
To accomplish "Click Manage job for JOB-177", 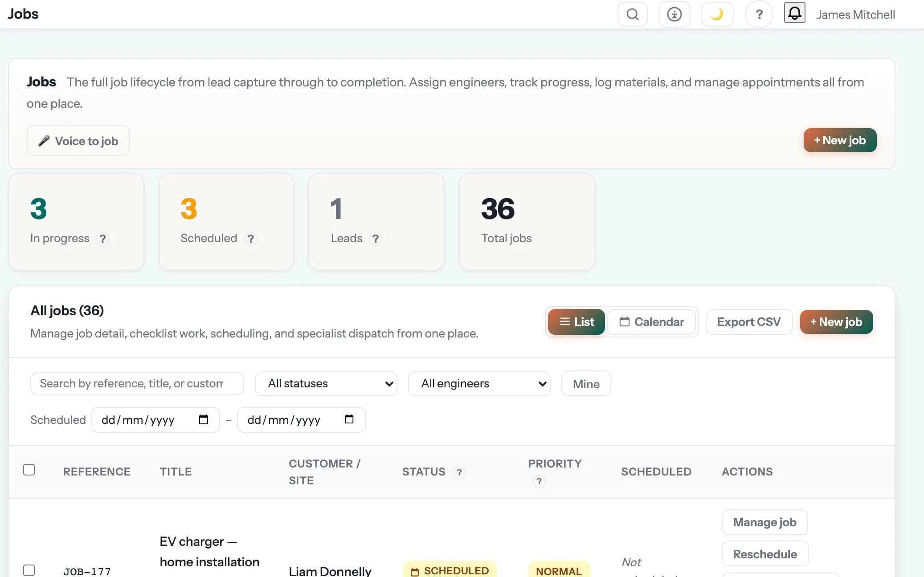I will (x=765, y=522).
